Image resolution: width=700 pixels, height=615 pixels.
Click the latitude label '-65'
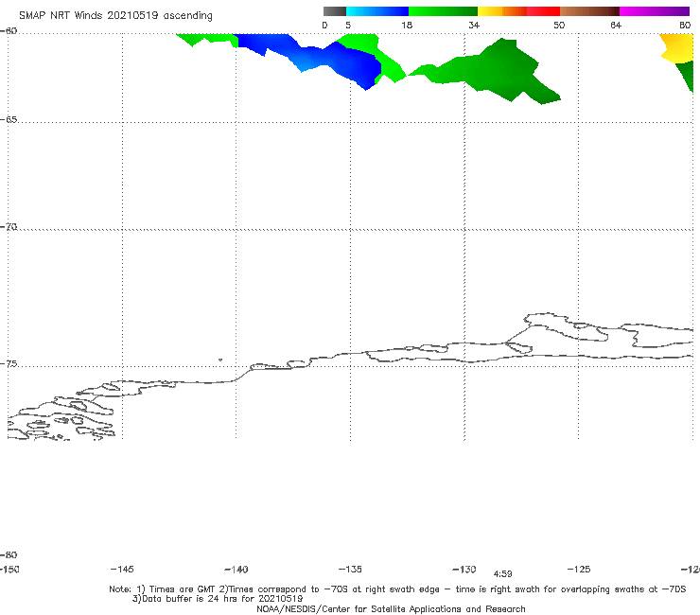pyautogui.click(x=9, y=120)
